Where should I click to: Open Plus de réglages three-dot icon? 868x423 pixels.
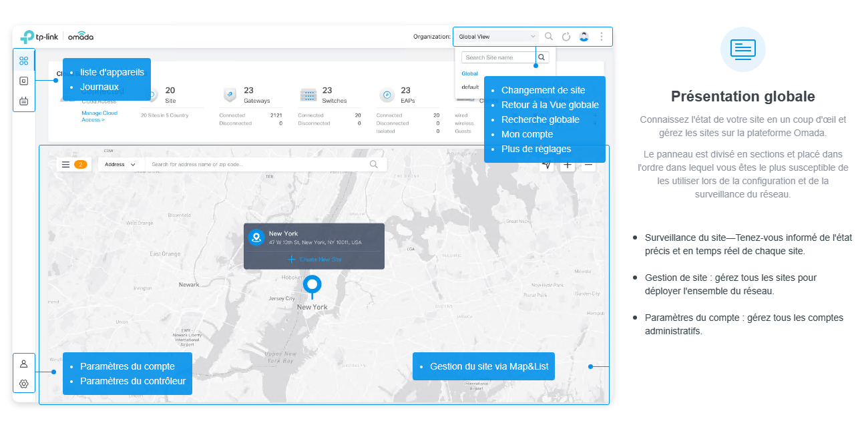point(601,36)
